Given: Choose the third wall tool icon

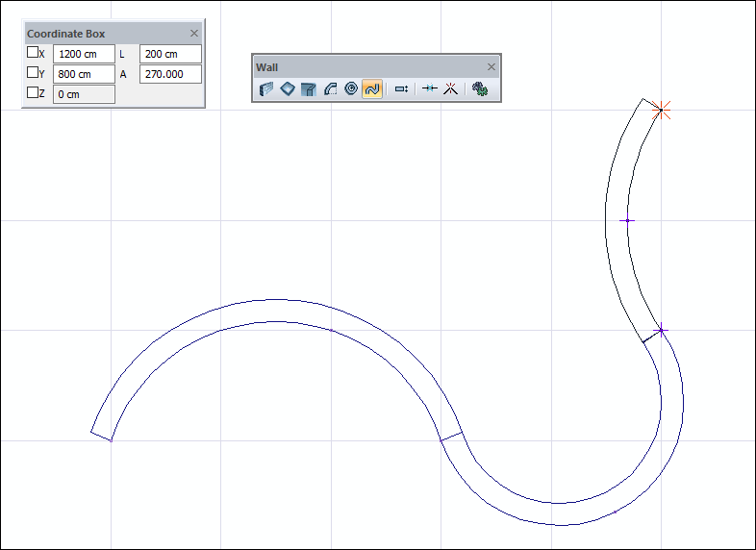Looking at the screenshot, I should coord(309,89).
